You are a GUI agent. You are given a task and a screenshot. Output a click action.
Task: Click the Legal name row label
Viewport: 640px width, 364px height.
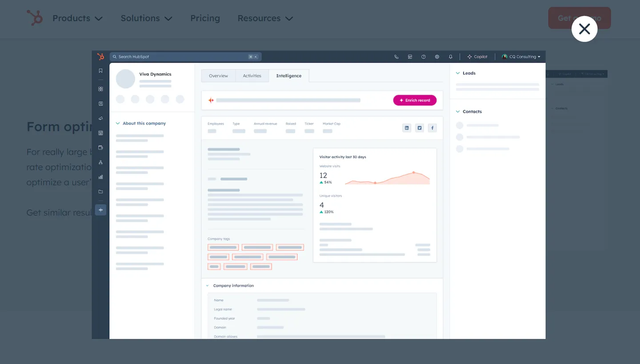coord(223,309)
